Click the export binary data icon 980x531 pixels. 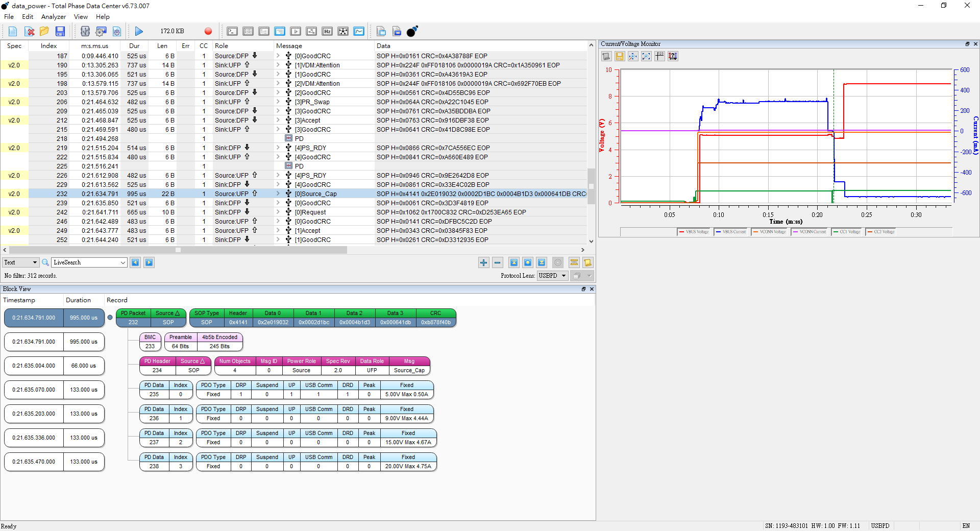point(397,32)
